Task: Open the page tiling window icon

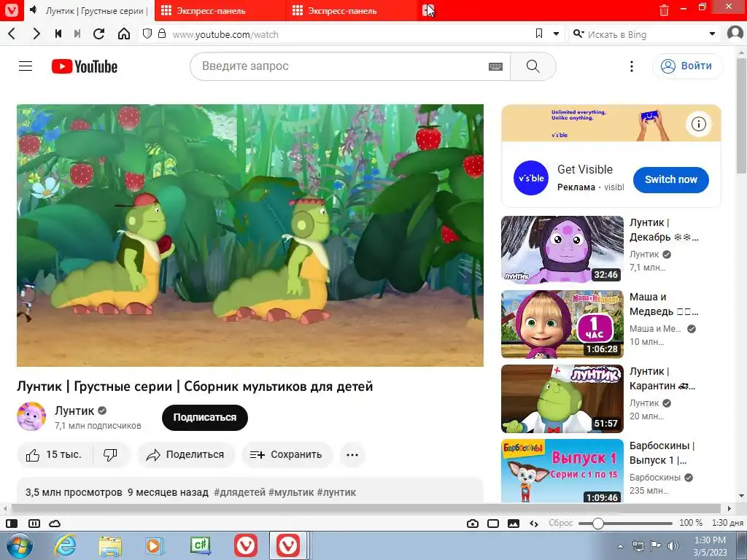Action: point(493,524)
